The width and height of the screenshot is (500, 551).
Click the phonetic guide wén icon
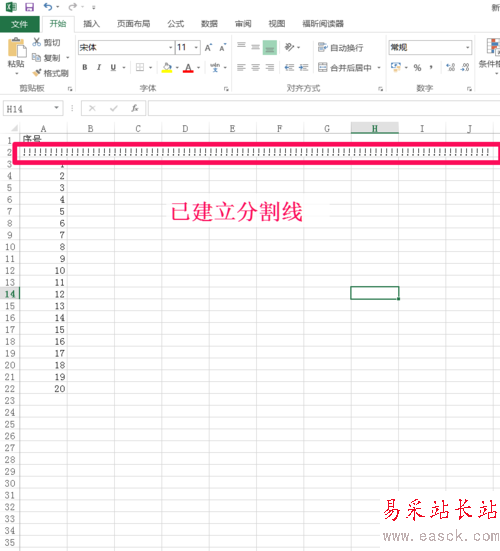pos(215,67)
